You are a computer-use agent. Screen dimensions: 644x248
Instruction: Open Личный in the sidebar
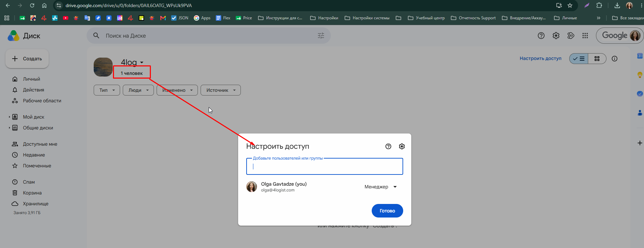31,79
